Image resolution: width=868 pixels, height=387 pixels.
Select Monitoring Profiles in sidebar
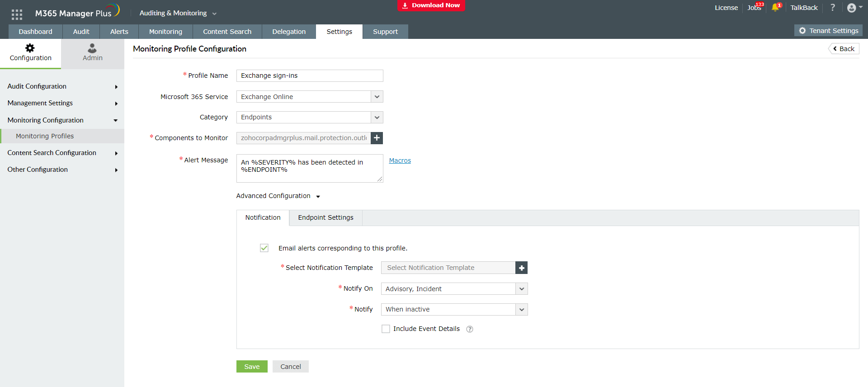[x=62, y=136]
